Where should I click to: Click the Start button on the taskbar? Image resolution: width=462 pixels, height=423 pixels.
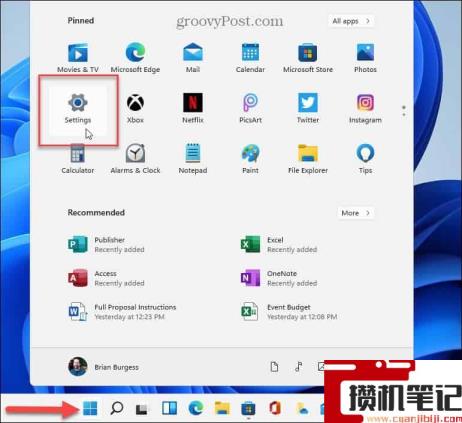[x=90, y=408]
